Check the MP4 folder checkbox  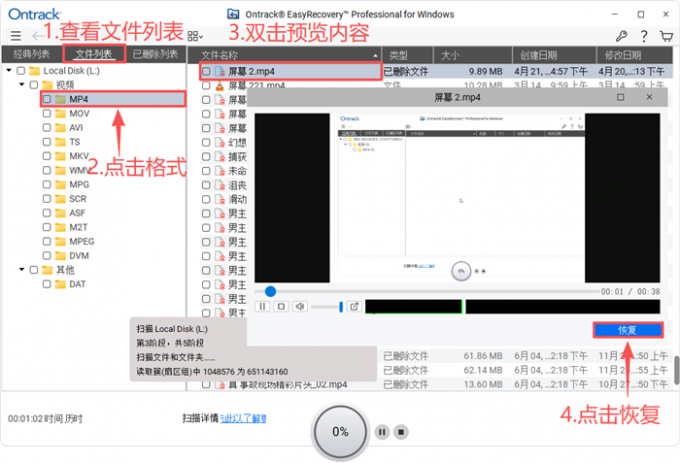tap(47, 99)
